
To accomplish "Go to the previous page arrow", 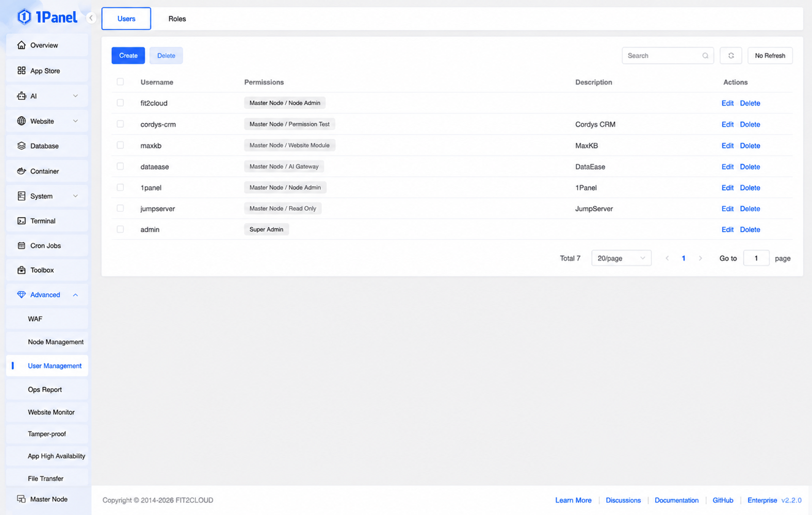I will tap(667, 258).
